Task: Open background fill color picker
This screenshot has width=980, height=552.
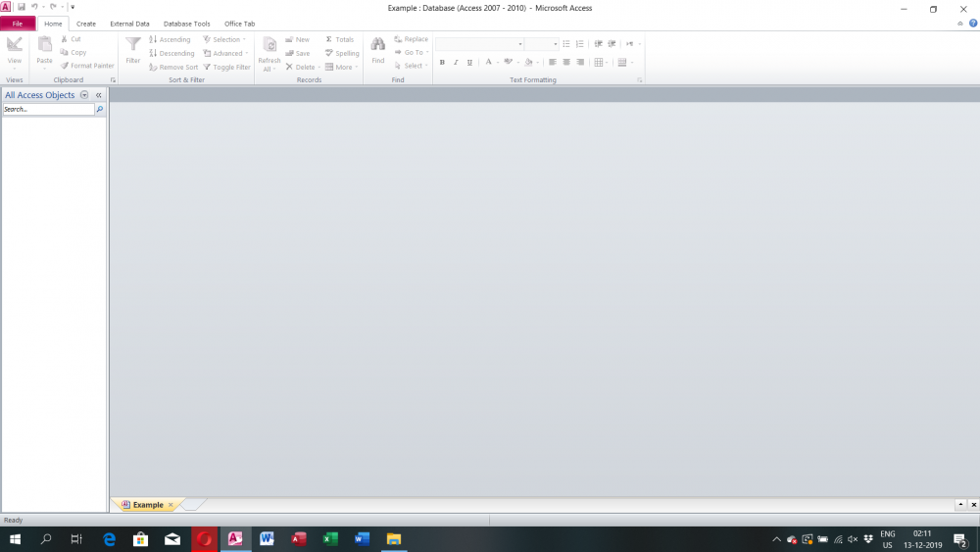Action: pyautogui.click(x=531, y=62)
